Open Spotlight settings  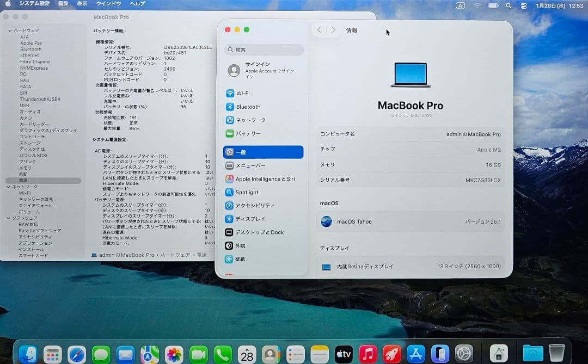click(244, 192)
